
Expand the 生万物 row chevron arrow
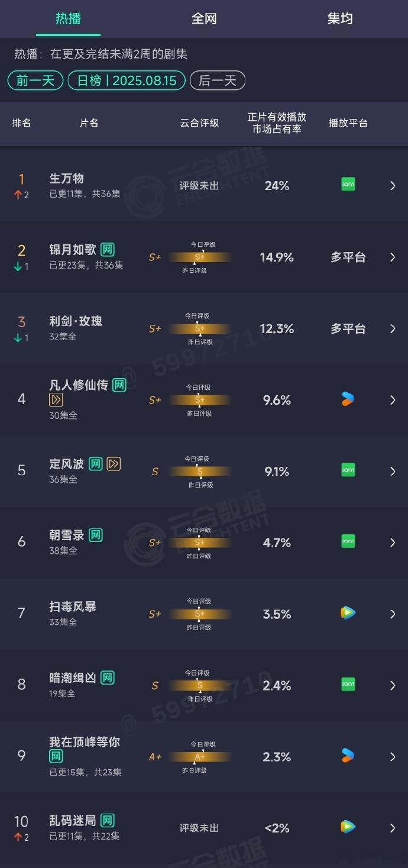(x=393, y=185)
